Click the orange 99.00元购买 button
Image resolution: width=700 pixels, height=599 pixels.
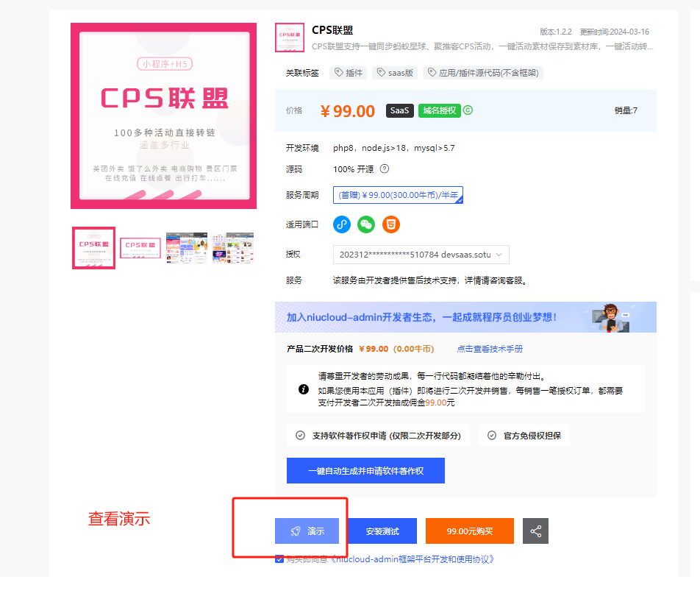tap(470, 531)
